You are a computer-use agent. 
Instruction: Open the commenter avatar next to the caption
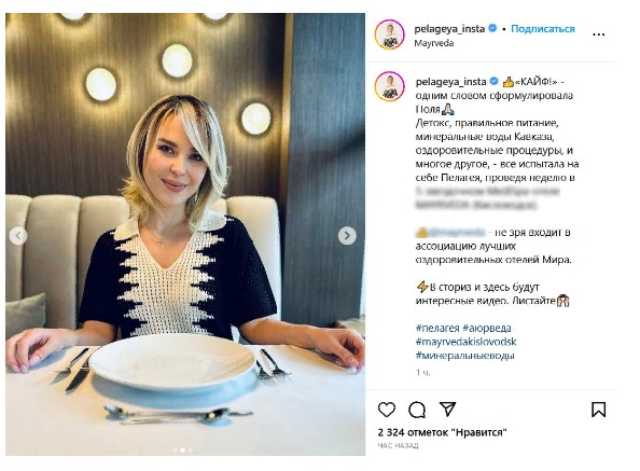point(389,86)
